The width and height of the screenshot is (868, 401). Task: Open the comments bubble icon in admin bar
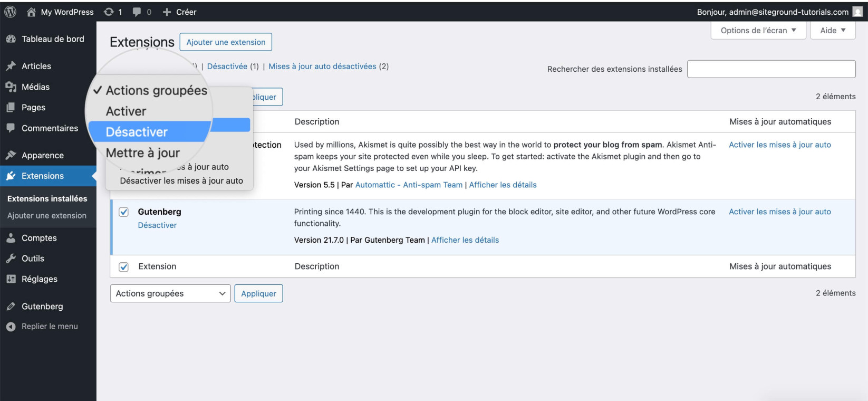pyautogui.click(x=137, y=12)
